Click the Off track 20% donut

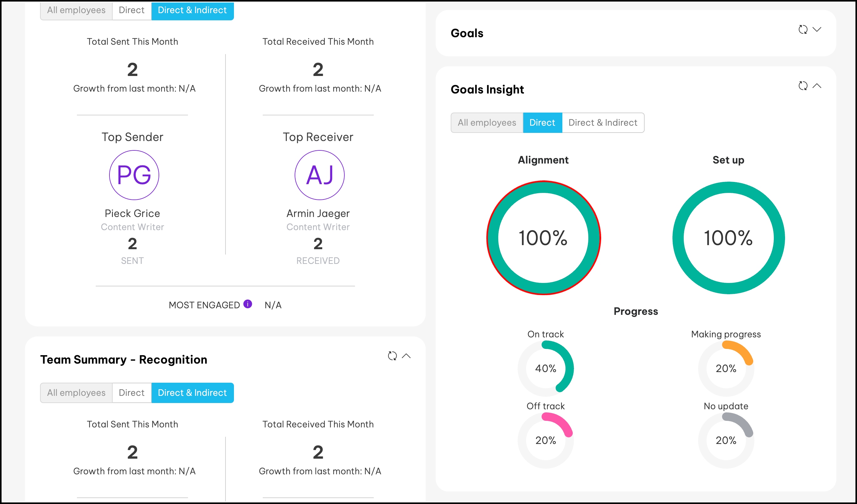(x=545, y=441)
